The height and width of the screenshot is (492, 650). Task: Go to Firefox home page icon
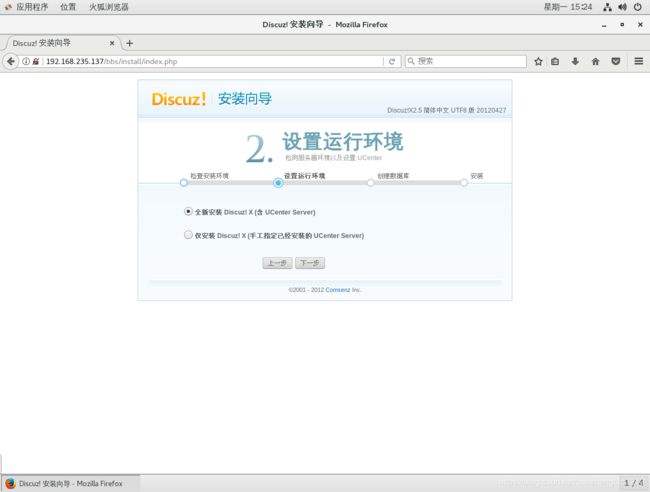595,61
